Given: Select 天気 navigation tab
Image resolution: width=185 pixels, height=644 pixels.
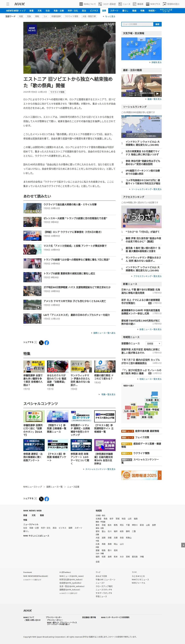Looking at the screenshot, I should (39, 11).
